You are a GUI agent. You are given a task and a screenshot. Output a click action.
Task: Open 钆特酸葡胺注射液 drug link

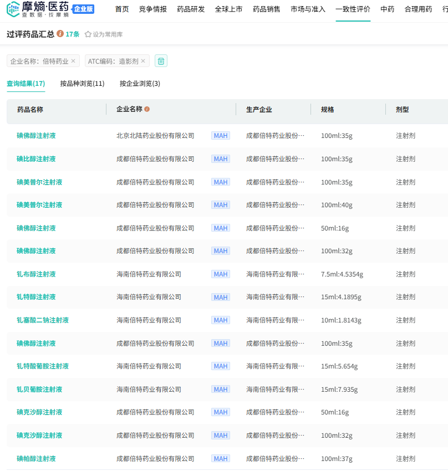point(43,366)
